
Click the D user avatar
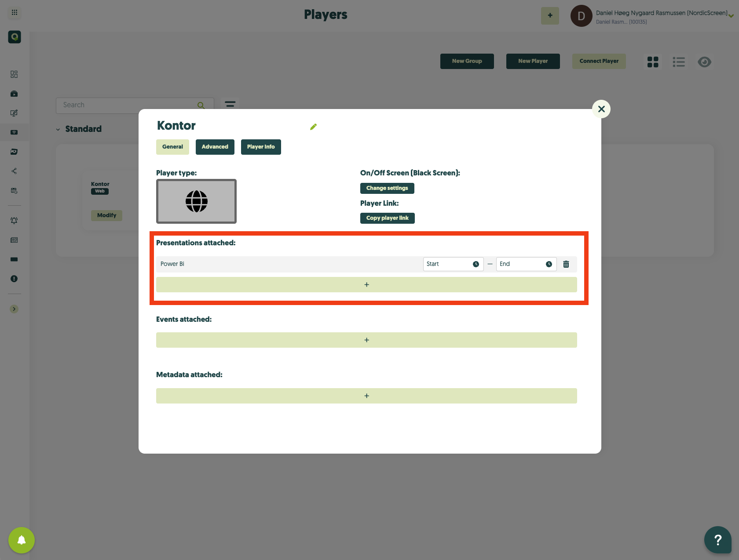pos(581,16)
